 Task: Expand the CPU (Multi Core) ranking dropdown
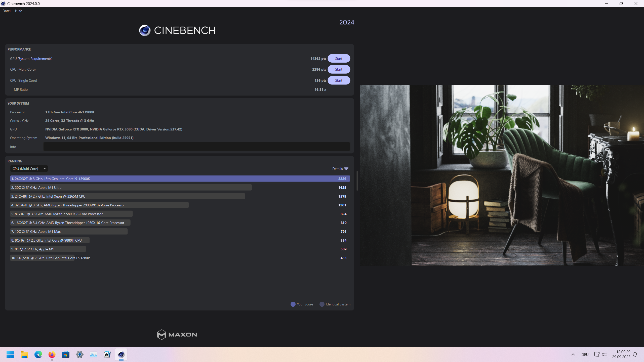(x=29, y=169)
